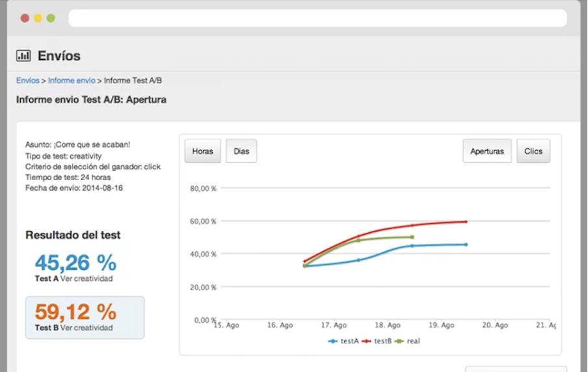Click the yellow minimize window dot
Image resolution: width=588 pixels, height=372 pixels.
tap(38, 18)
